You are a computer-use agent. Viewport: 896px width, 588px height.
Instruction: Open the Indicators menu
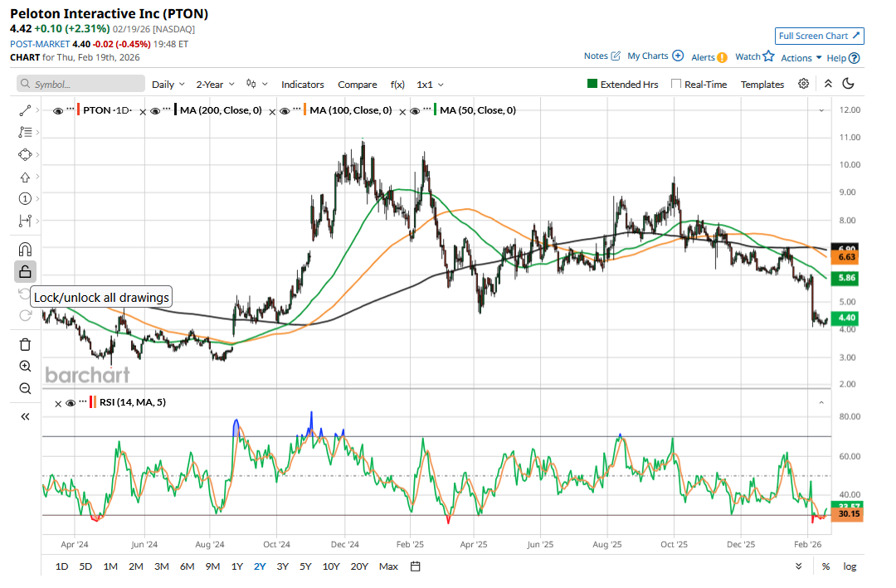coord(302,85)
